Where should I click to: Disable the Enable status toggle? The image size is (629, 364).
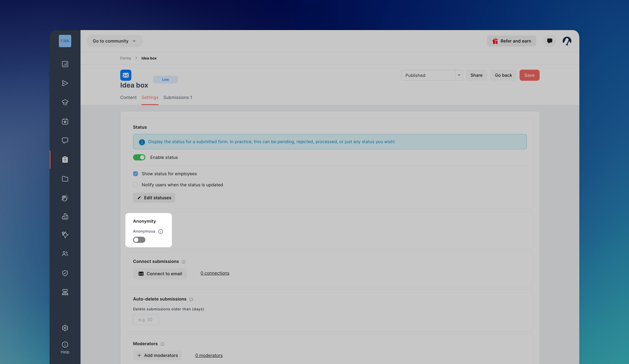click(139, 157)
